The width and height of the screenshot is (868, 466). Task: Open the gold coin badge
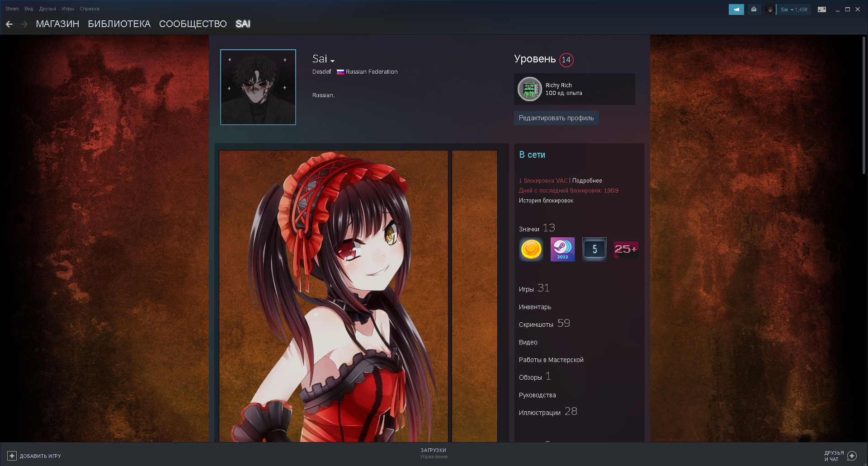(531, 249)
